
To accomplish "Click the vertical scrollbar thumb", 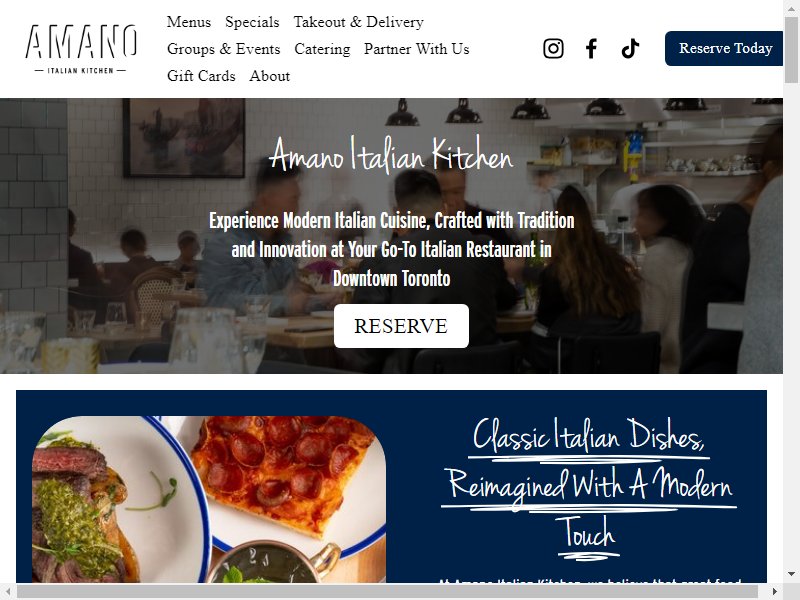I will tap(791, 49).
